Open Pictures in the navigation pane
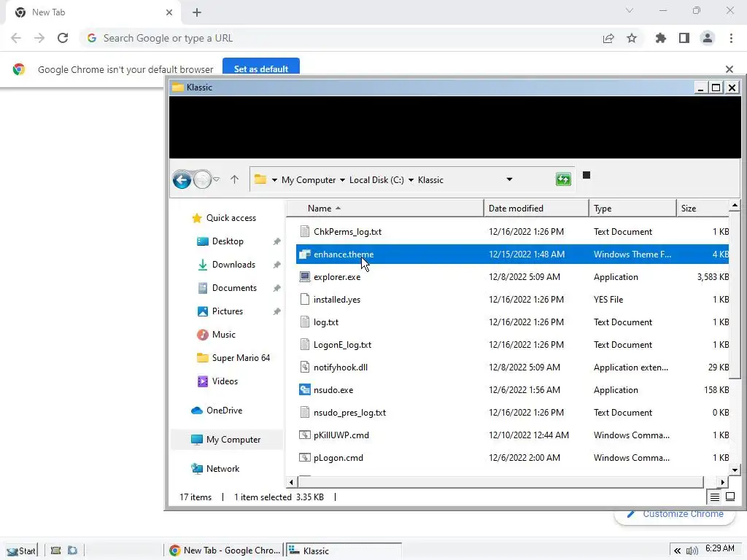This screenshot has width=747, height=560. coord(227,311)
